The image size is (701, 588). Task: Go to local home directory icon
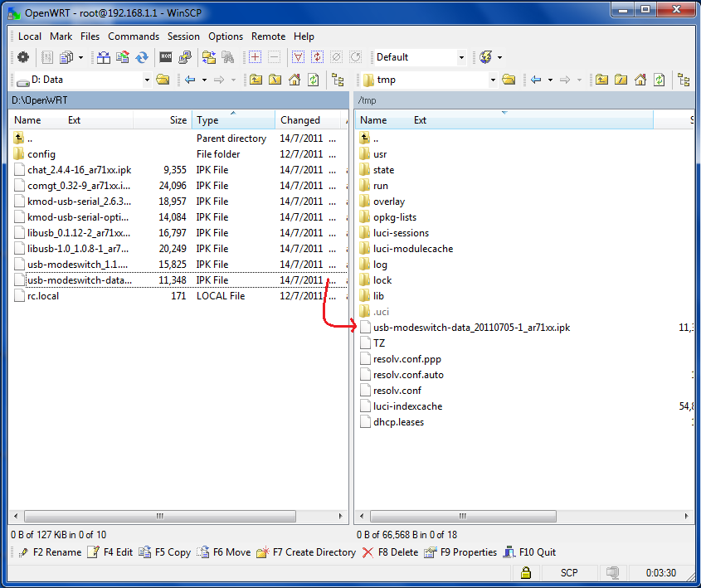point(295,80)
